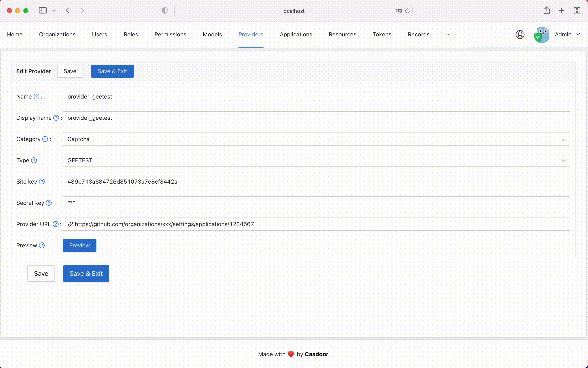588x368 pixels.
Task: Click the share icon in the browser toolbar
Action: [x=547, y=10]
